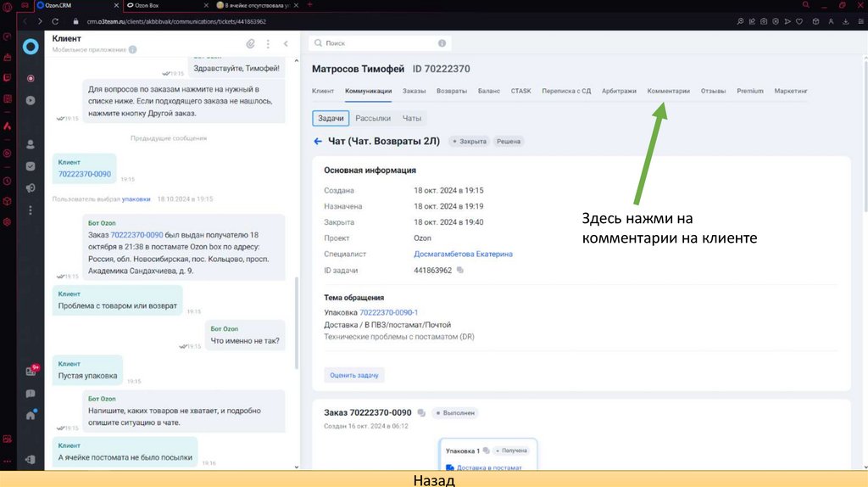Close the Ozon.CRM browser tab
This screenshot has height=487, width=868.
tap(116, 6)
